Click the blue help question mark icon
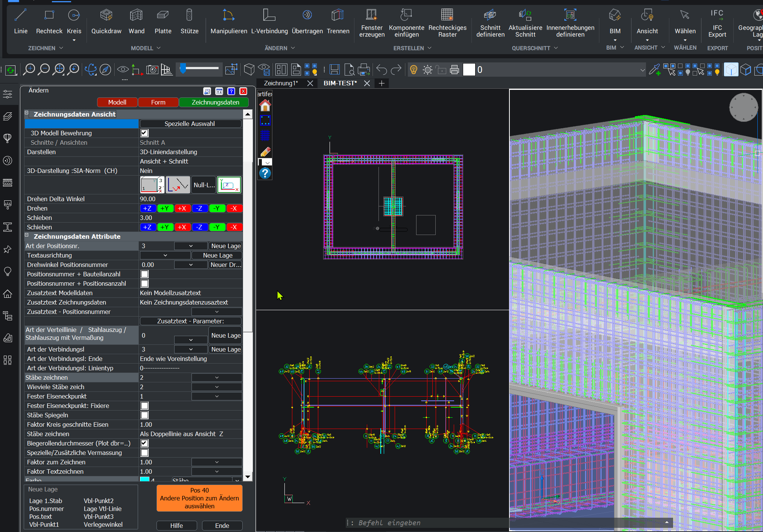763x532 pixels. tap(265, 173)
